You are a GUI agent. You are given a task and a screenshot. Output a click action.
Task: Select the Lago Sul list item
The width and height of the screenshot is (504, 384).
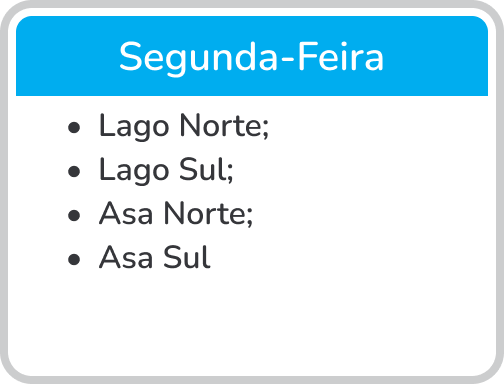(166, 170)
